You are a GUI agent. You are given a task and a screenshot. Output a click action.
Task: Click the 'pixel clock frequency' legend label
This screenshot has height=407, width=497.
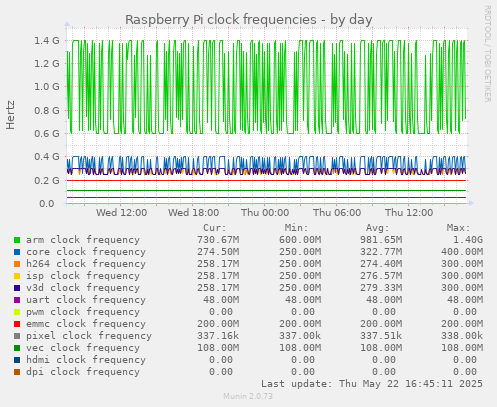[x=89, y=336]
